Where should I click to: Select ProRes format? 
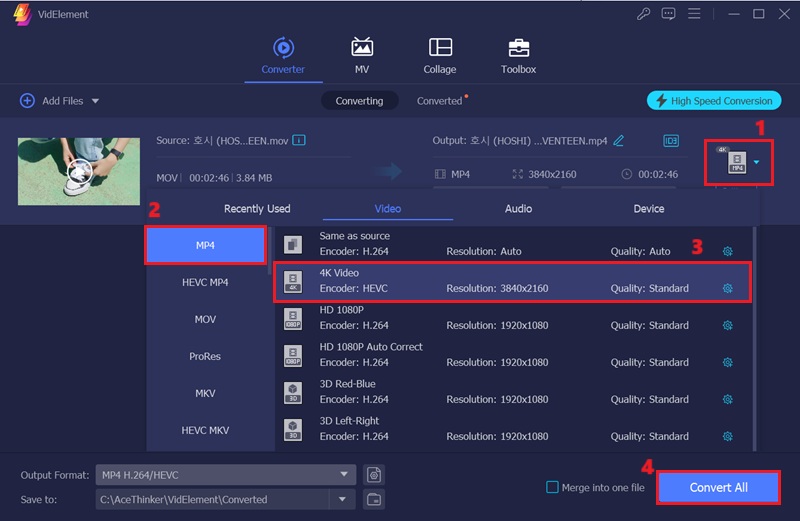[x=205, y=356]
